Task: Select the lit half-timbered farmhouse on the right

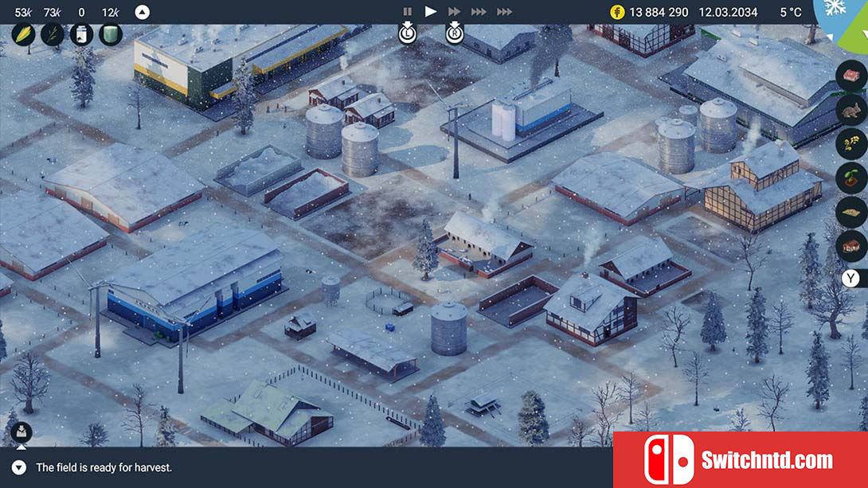Action: [x=761, y=185]
